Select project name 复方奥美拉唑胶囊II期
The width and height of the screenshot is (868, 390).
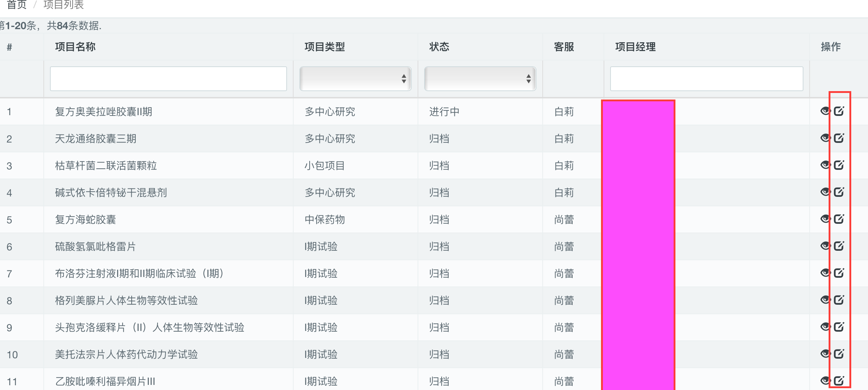coord(104,112)
